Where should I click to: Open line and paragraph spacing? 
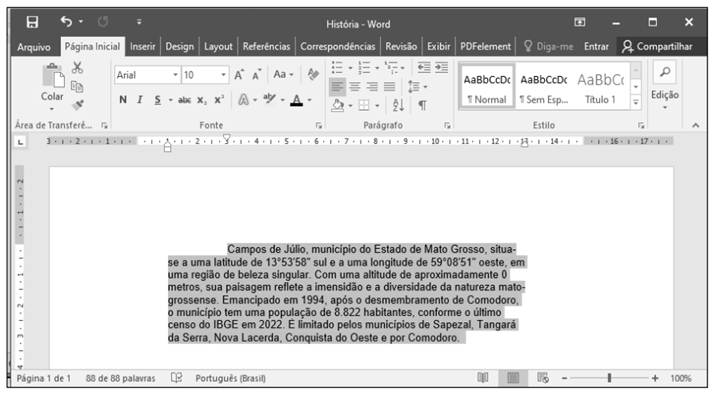[414, 86]
